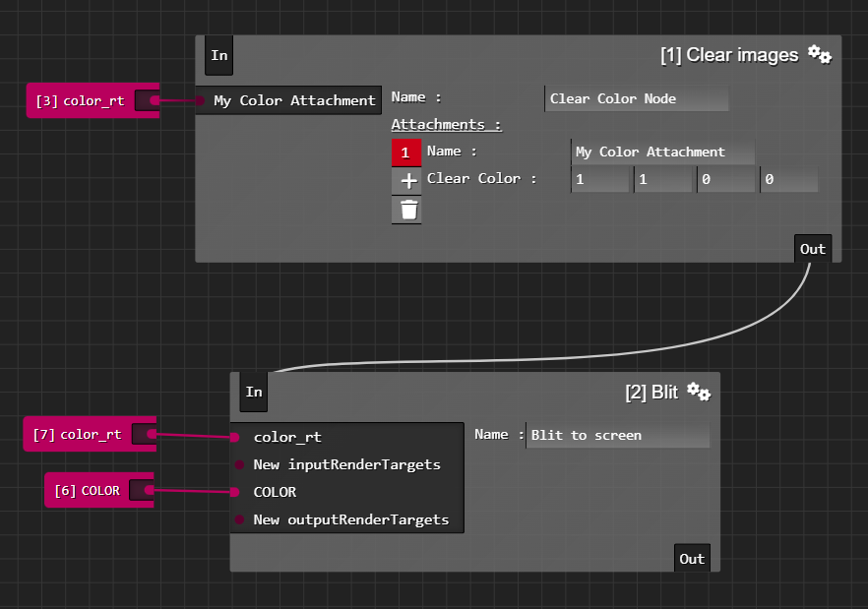Edit fourth Clear Color value field
Image resolution: width=868 pixels, height=609 pixels.
tap(791, 179)
